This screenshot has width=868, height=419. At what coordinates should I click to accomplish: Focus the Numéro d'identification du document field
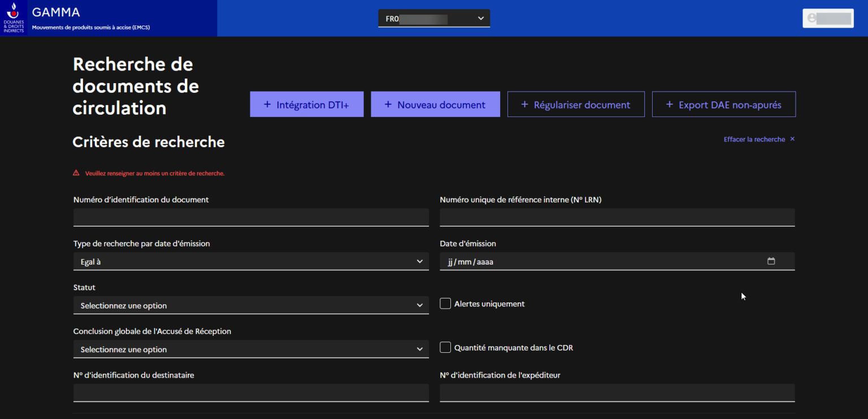click(250, 217)
